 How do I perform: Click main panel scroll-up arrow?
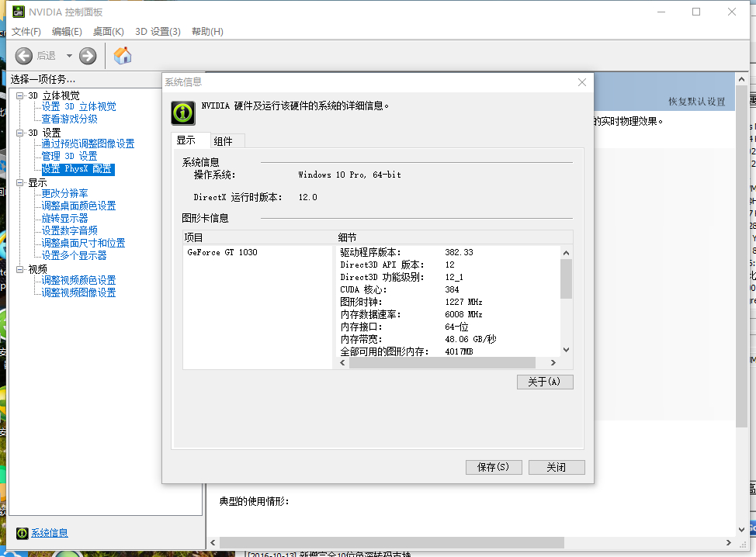(x=741, y=79)
